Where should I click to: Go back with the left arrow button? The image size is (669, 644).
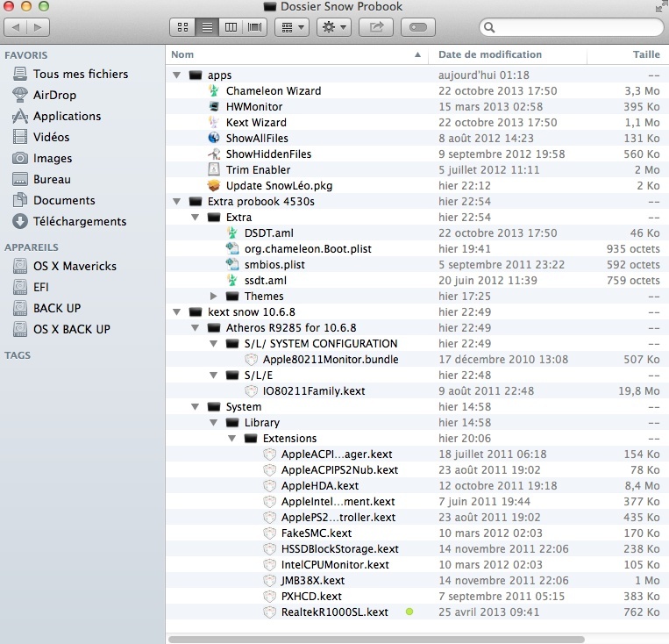coord(16,27)
